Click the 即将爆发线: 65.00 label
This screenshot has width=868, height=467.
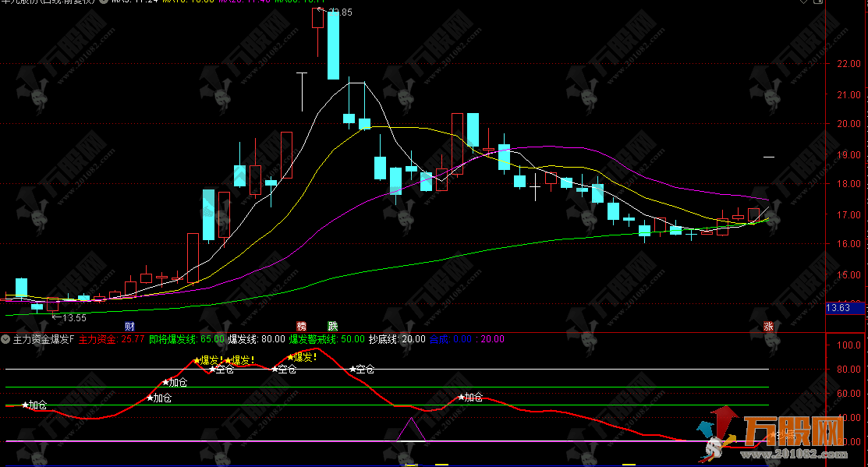(187, 339)
